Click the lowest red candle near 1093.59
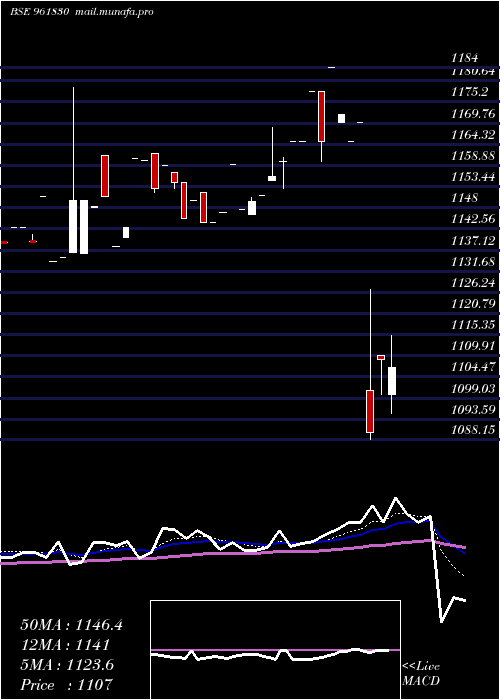Viewport: 500px width, 700px height. pos(370,411)
